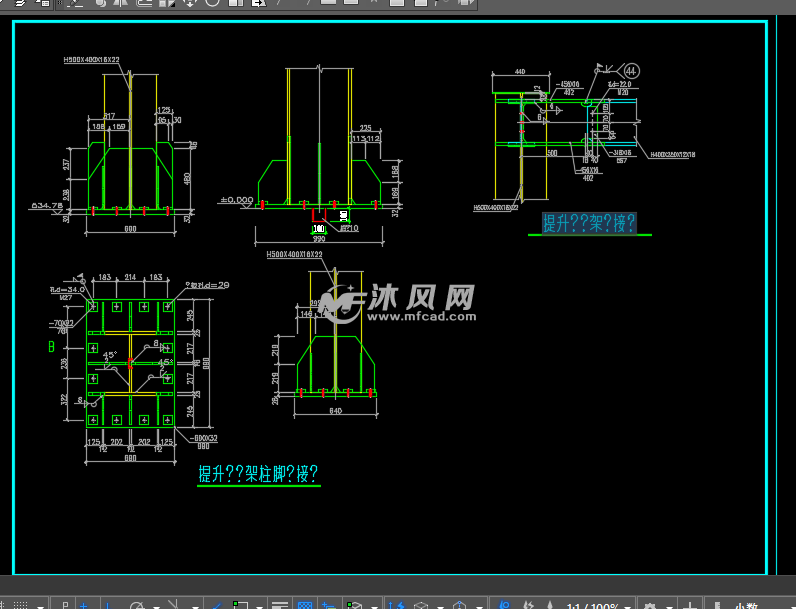
Task: Click the annotation monitor plus icon
Action: (691, 606)
